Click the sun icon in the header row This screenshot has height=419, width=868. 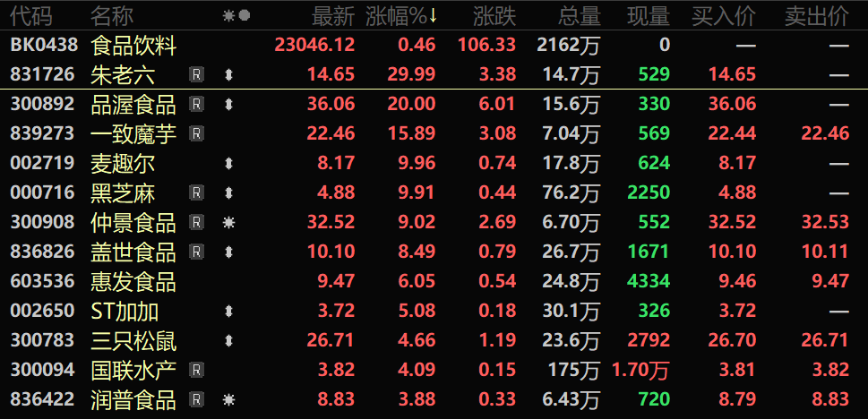point(228,17)
